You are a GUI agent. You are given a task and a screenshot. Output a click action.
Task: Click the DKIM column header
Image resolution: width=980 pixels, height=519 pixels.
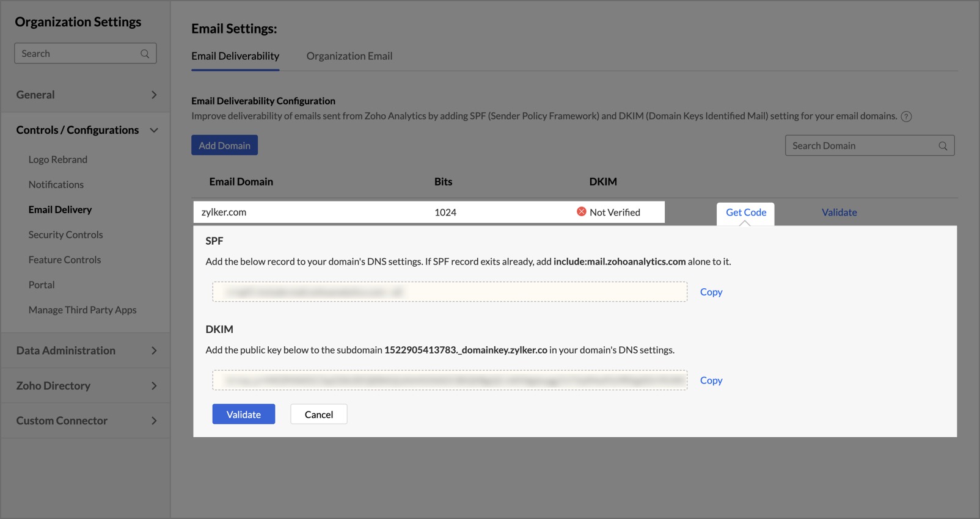click(603, 182)
